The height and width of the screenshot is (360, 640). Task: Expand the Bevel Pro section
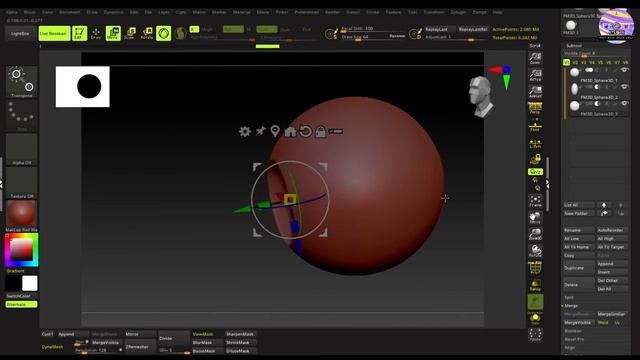(574, 339)
